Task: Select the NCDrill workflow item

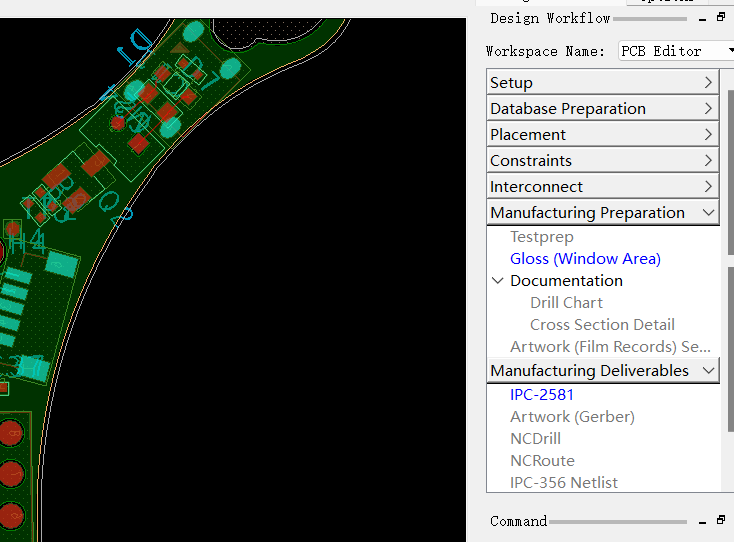Action: (535, 439)
